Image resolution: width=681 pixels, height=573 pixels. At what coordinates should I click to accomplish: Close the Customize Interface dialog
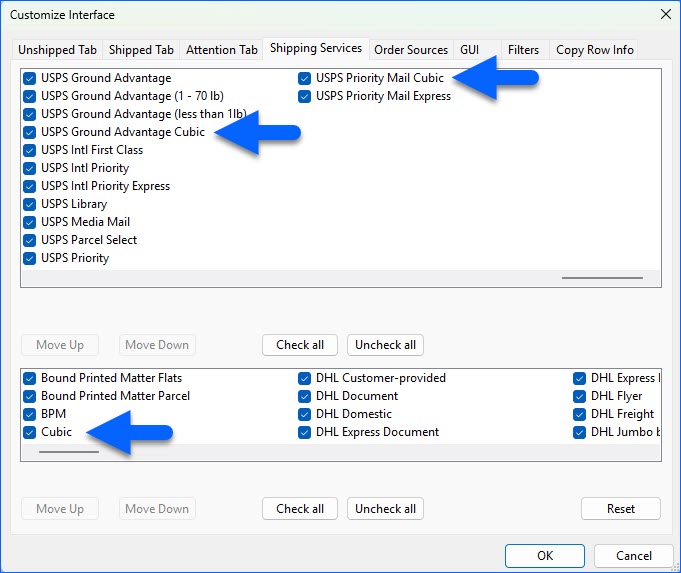(x=665, y=14)
